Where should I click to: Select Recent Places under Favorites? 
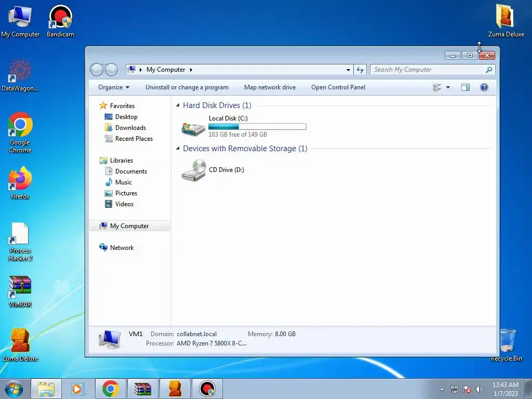[x=134, y=138]
